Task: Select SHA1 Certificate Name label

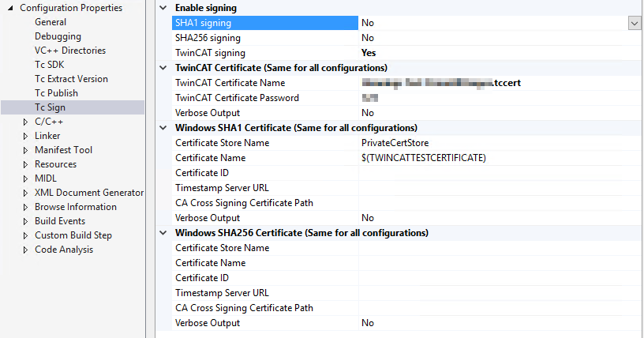Action: coord(210,158)
